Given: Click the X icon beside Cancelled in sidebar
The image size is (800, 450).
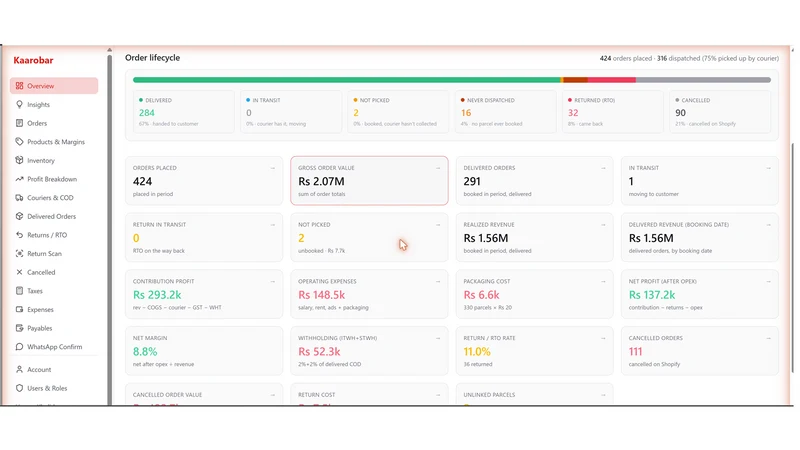Looking at the screenshot, I should pos(19,272).
